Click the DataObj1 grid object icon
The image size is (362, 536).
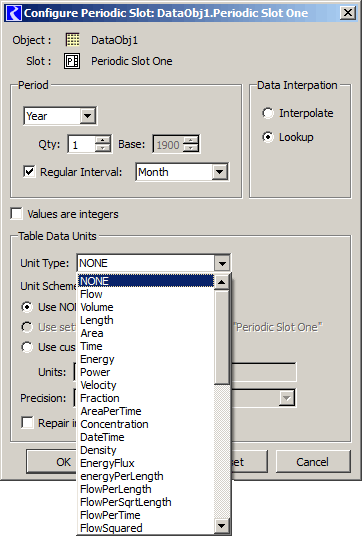pyautogui.click(x=72, y=40)
